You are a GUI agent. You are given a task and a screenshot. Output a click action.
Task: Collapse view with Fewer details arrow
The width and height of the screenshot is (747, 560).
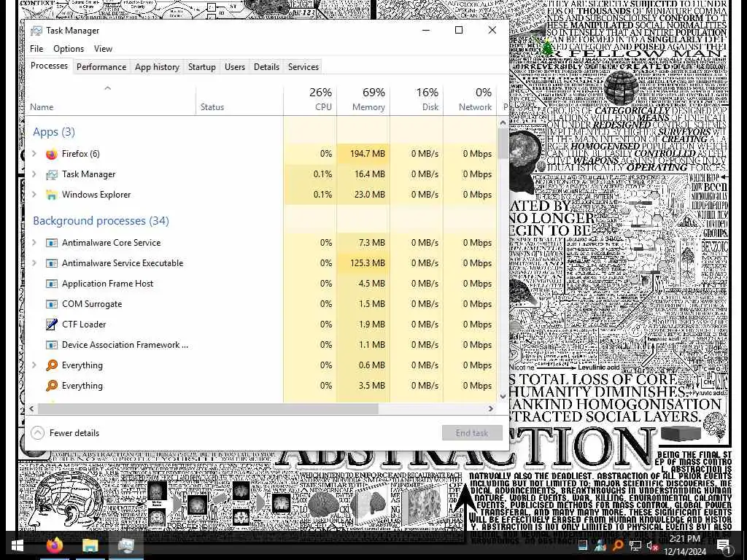pyautogui.click(x=38, y=433)
